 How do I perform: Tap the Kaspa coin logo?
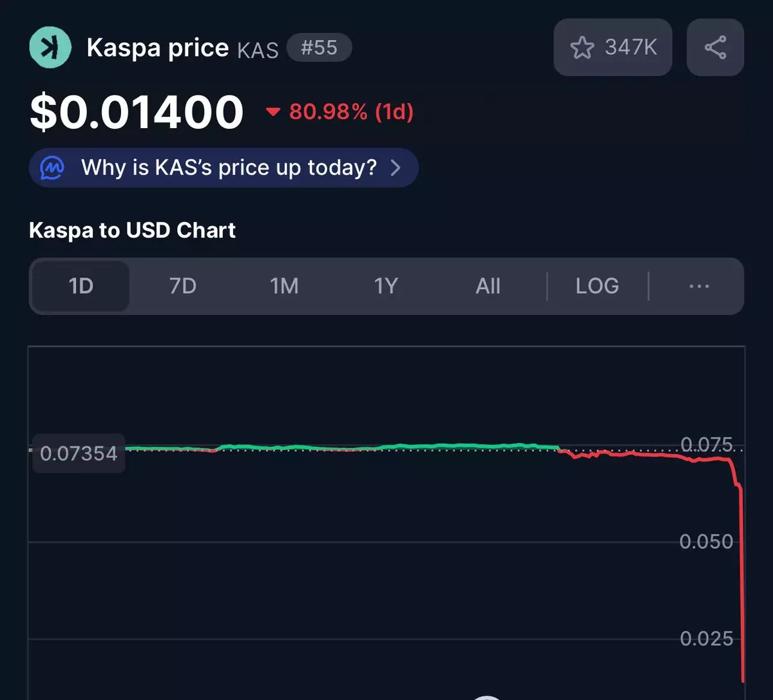tap(50, 48)
